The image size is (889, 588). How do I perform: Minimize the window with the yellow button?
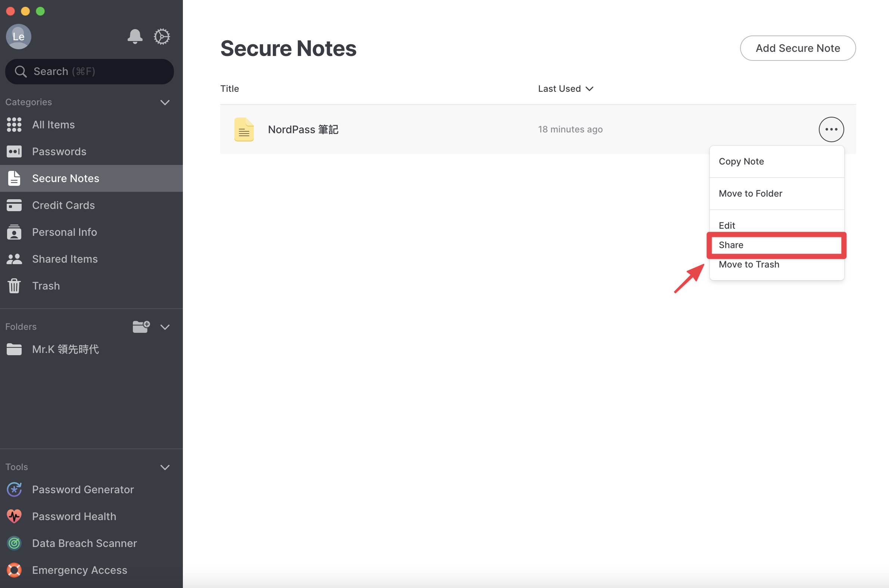coord(25,11)
